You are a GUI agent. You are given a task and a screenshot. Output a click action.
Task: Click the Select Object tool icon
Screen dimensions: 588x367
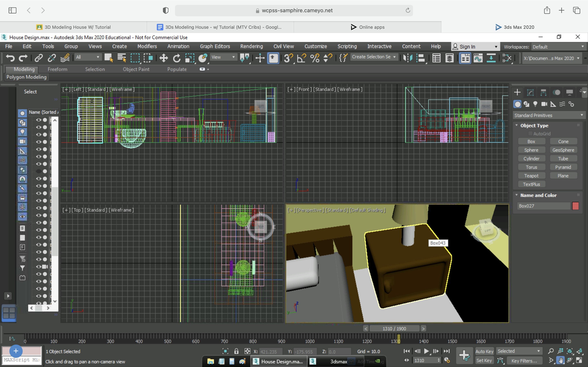click(109, 57)
